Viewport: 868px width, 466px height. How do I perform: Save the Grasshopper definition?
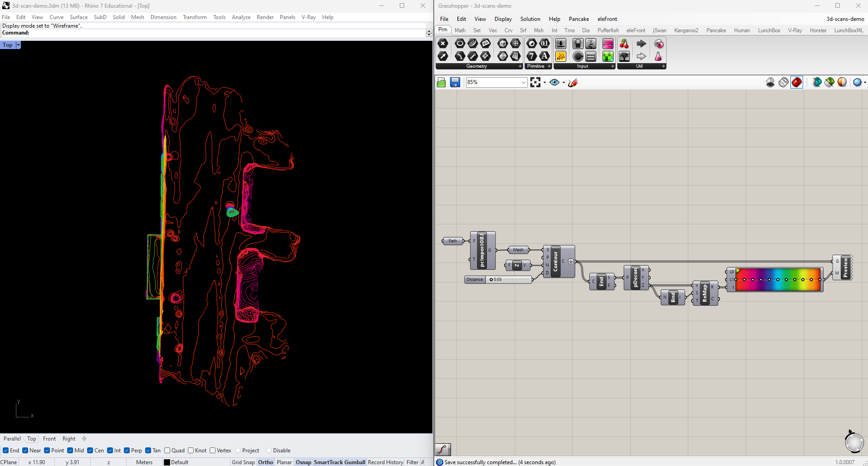455,82
